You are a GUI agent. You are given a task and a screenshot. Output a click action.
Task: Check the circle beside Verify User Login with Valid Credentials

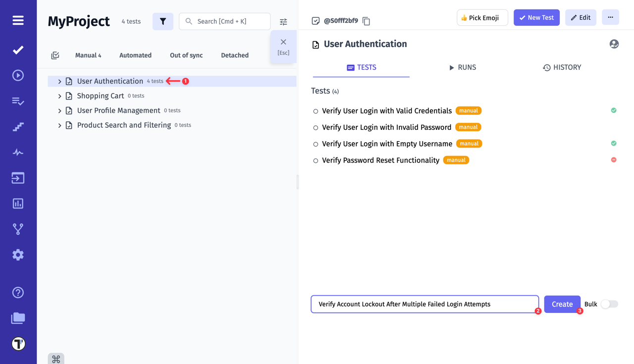(x=316, y=110)
